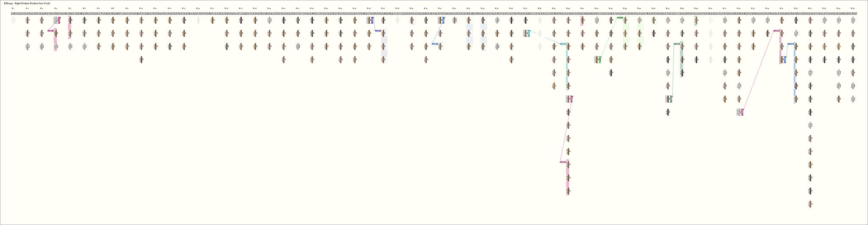Click the #60 column header label
The image size is (868, 225).
(852, 8)
